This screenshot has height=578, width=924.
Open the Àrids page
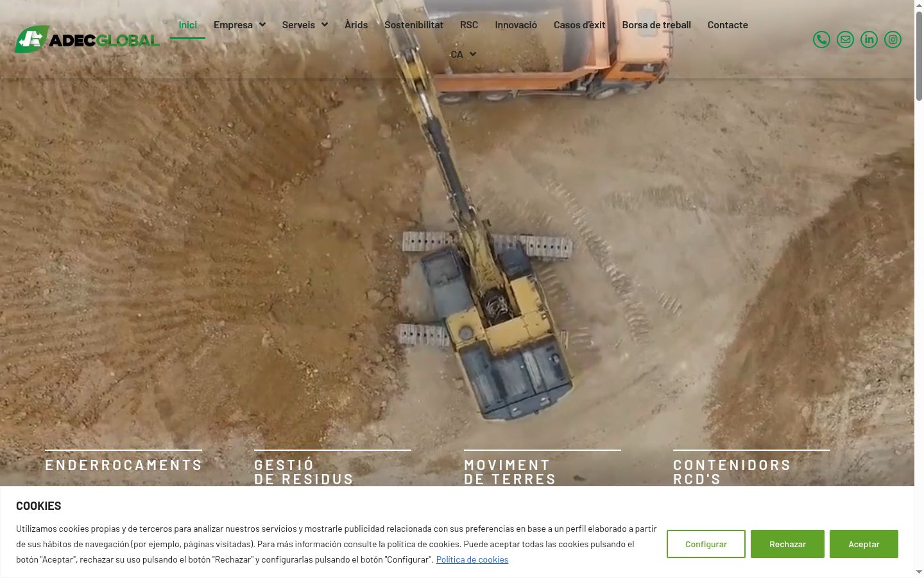click(x=356, y=25)
